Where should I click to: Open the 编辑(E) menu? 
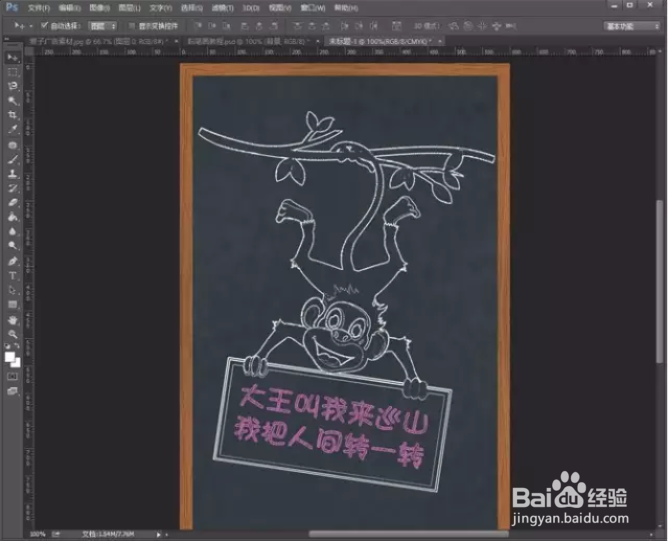pos(69,8)
